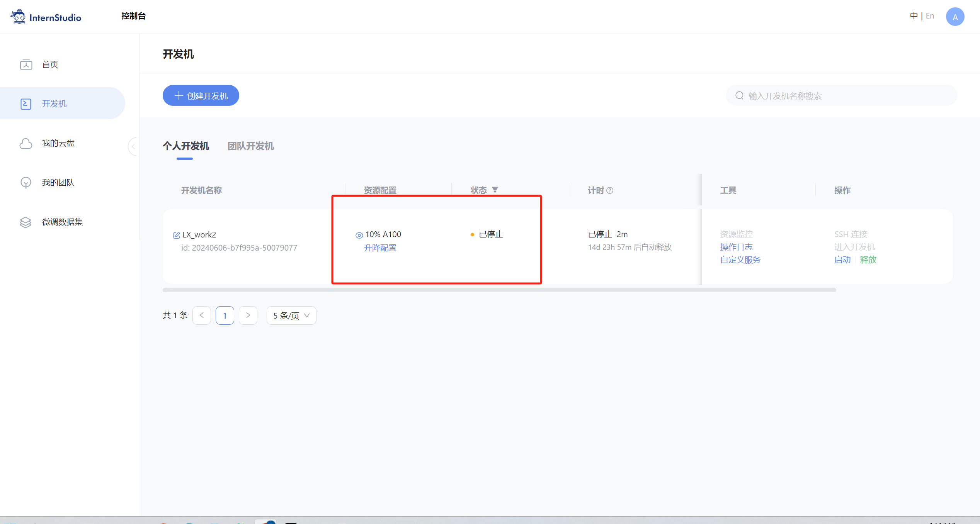Click the InternStudio logo icon
This screenshot has height=524, width=980.
point(18,17)
